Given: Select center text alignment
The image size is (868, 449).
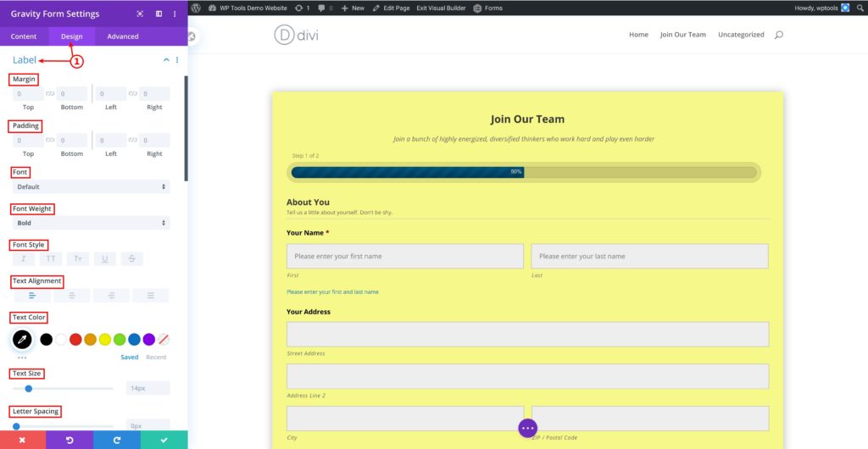Looking at the screenshot, I should click(x=72, y=296).
